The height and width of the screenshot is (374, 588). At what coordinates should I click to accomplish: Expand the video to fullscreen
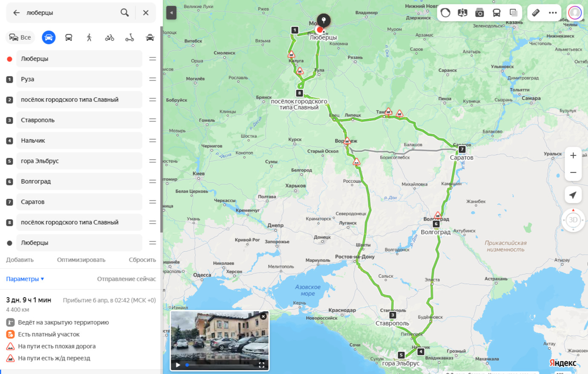point(262,365)
